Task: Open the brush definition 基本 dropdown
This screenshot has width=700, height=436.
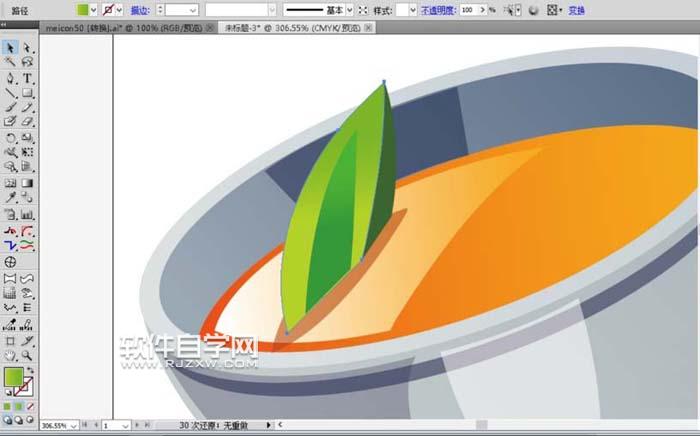Action: pos(350,10)
